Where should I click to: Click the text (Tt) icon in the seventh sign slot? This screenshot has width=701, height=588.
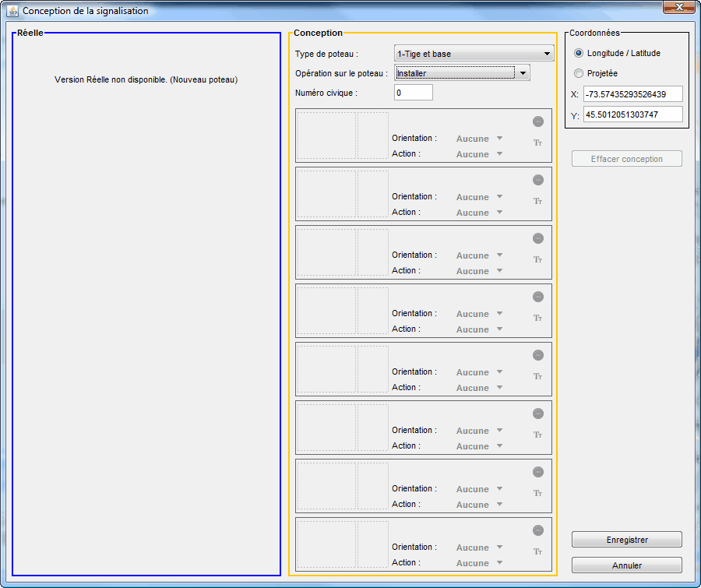(x=537, y=493)
